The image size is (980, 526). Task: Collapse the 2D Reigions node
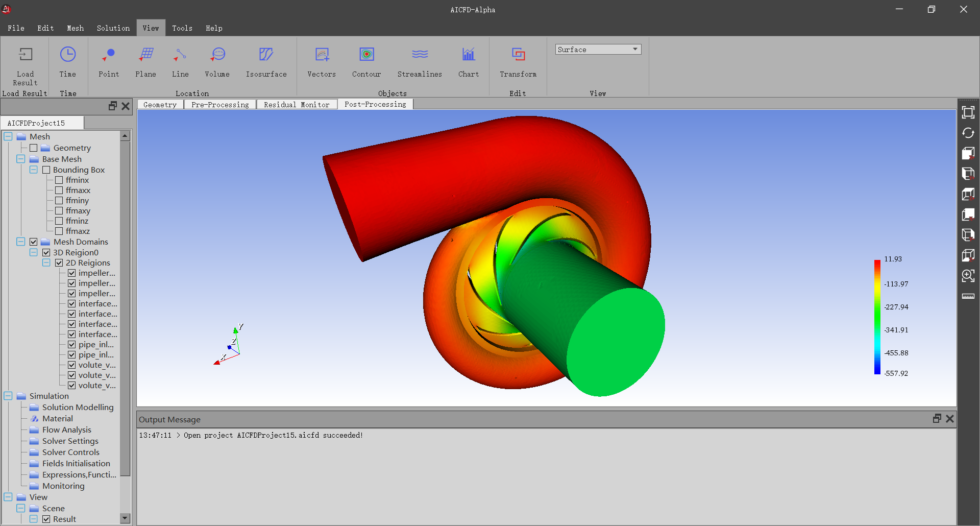[46, 262]
